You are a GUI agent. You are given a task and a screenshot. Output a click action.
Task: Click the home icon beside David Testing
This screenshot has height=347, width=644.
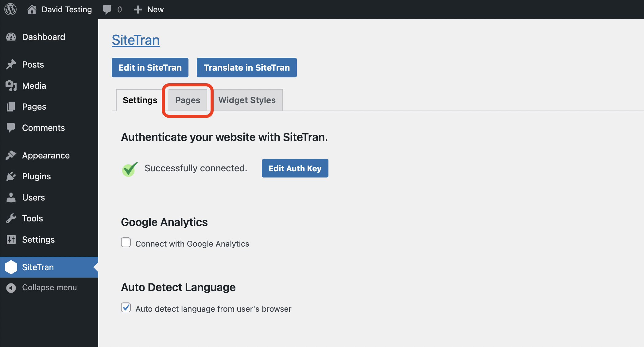pos(32,10)
